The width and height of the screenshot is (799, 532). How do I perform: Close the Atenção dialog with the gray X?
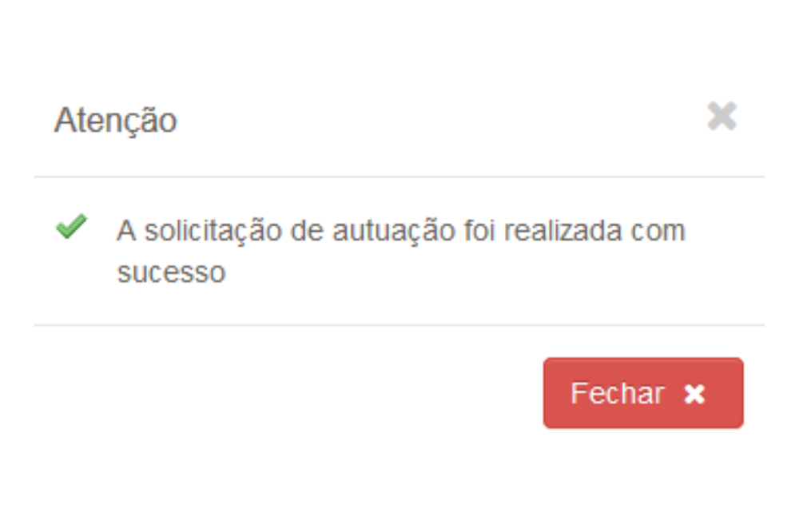tap(722, 116)
